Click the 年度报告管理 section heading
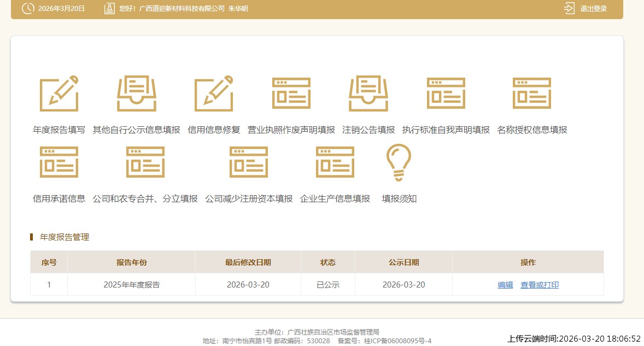644x346 pixels. click(63, 237)
